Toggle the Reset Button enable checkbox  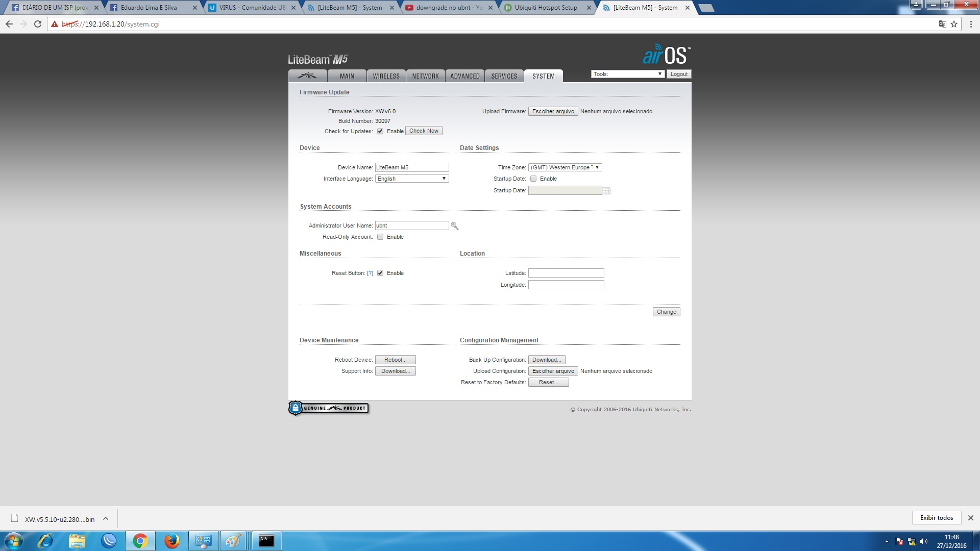pyautogui.click(x=380, y=273)
